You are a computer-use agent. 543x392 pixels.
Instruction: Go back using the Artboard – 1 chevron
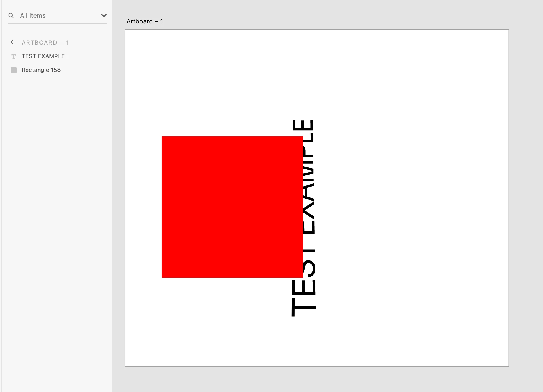point(12,42)
